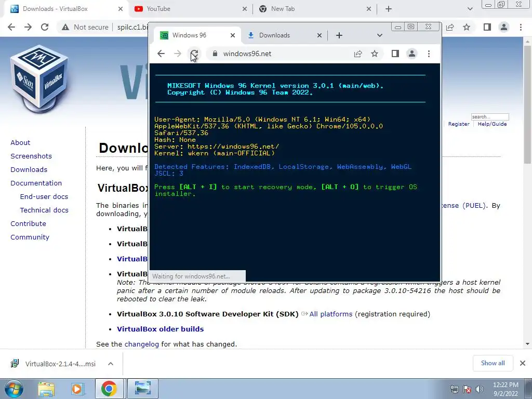Go forward in VirtualBox browser window
This screenshot has width=532, height=399.
(28, 27)
